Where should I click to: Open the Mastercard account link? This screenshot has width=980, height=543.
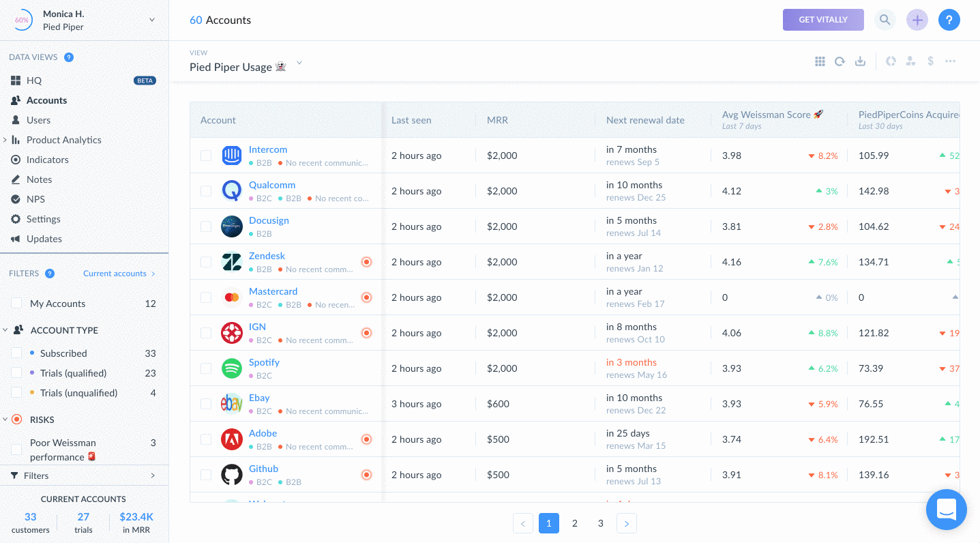tap(273, 291)
